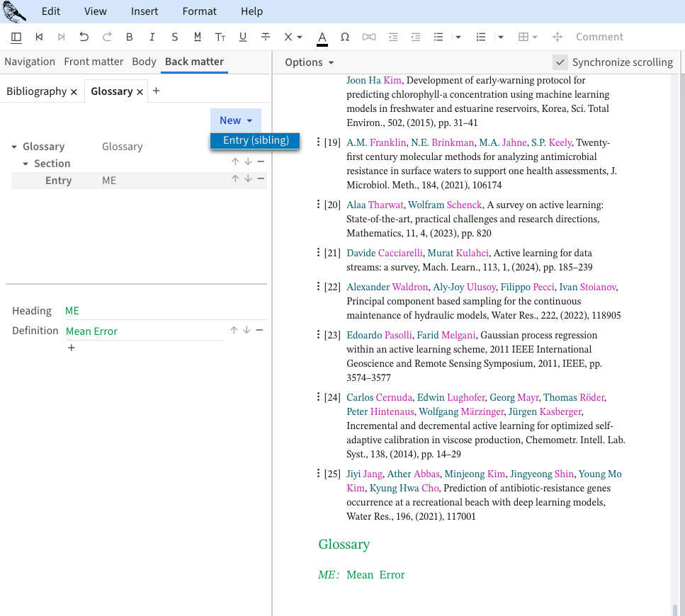The image size is (685, 616).
Task: Toggle Synchronize scrolling checkbox
Action: point(560,62)
